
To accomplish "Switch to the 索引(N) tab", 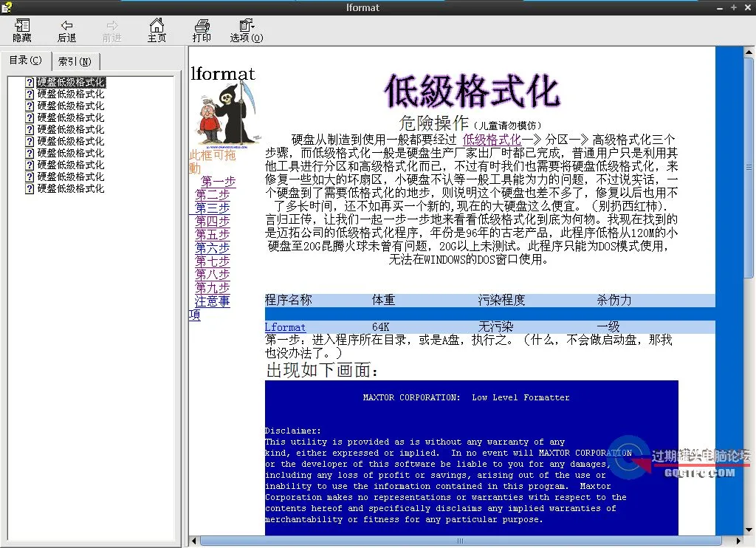I will (75, 61).
